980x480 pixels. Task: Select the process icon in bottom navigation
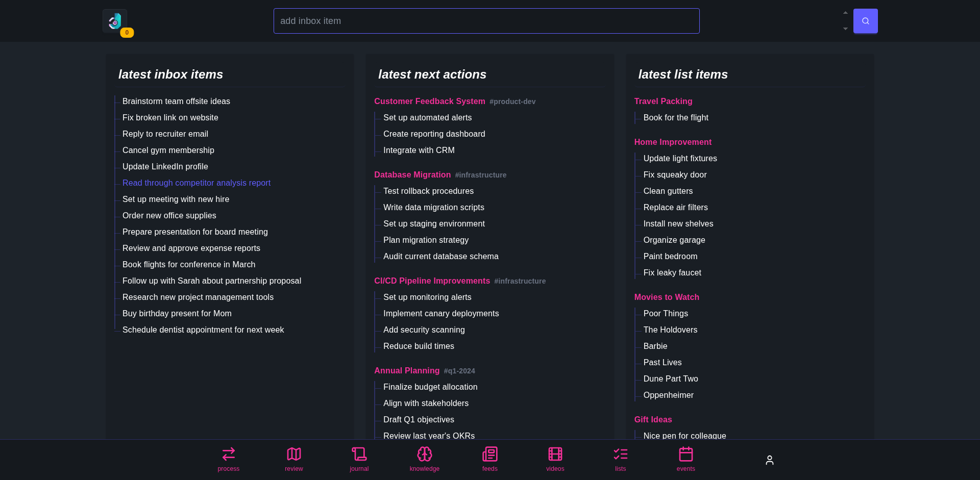[x=228, y=459]
